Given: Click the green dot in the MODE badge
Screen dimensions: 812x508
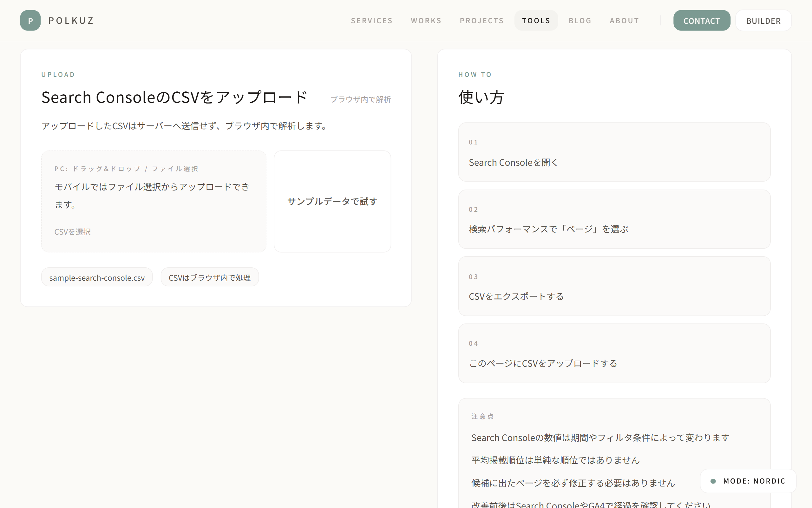Looking at the screenshot, I should tap(713, 481).
